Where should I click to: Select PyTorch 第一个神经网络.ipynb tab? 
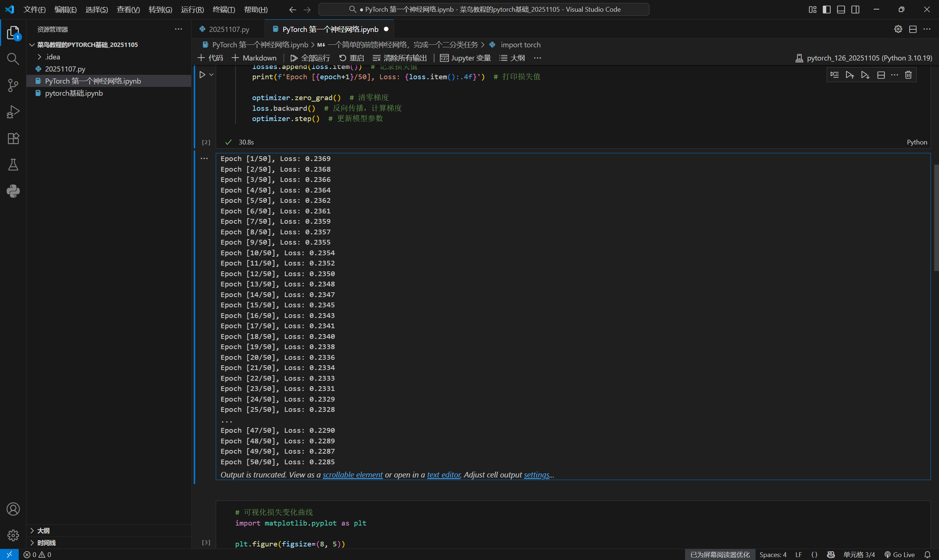pyautogui.click(x=330, y=29)
